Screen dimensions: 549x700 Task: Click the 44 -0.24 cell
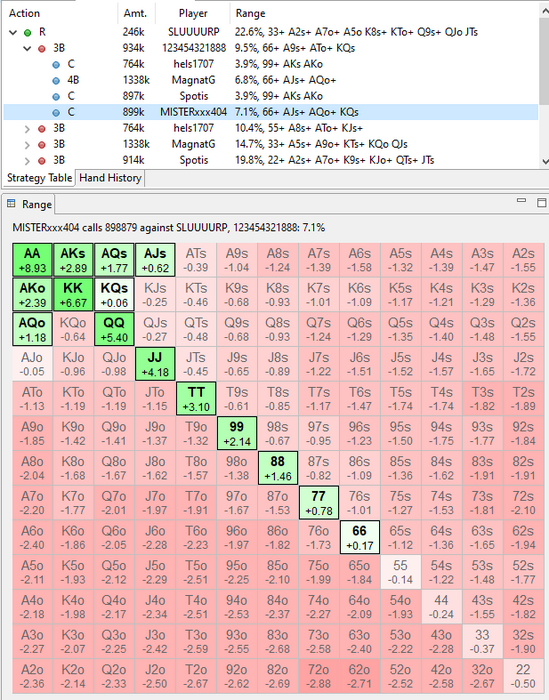(x=441, y=607)
